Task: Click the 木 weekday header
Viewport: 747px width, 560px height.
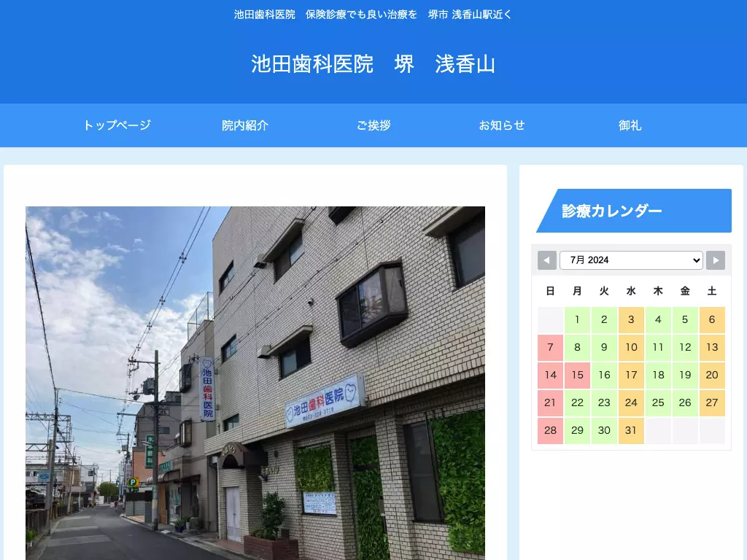Action: pyautogui.click(x=658, y=291)
